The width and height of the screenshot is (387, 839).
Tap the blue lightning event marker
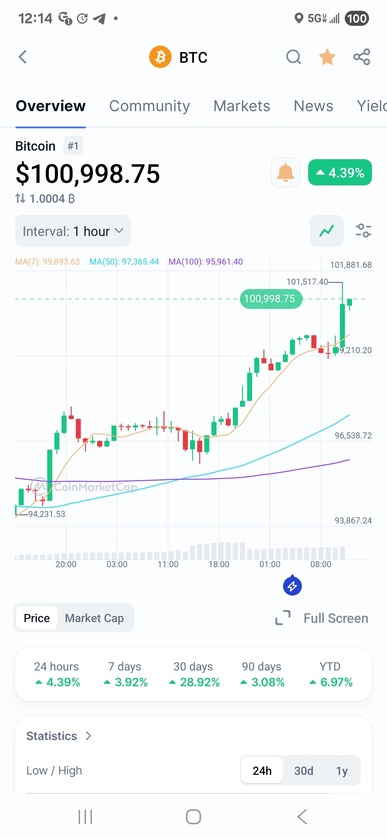pos(292,586)
